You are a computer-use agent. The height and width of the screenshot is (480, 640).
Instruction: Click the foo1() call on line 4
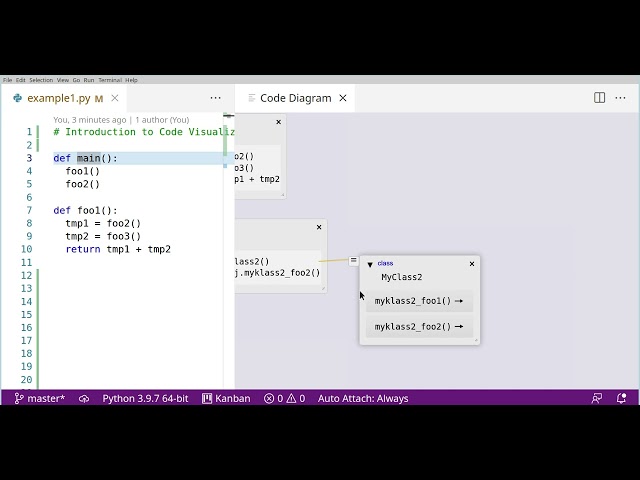[82, 171]
